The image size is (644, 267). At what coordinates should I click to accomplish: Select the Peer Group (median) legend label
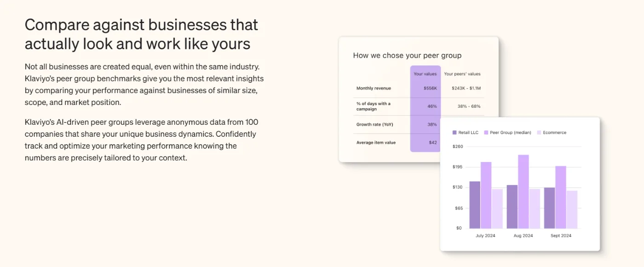[511, 133]
